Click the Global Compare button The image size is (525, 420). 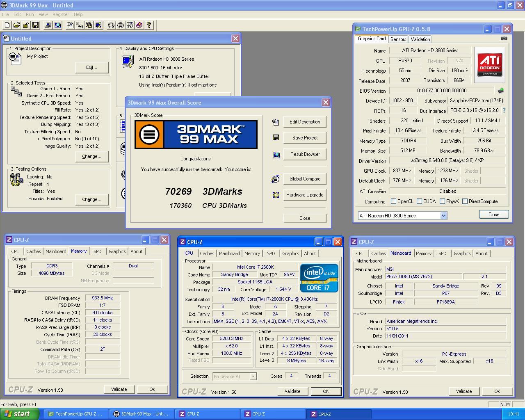tap(305, 179)
